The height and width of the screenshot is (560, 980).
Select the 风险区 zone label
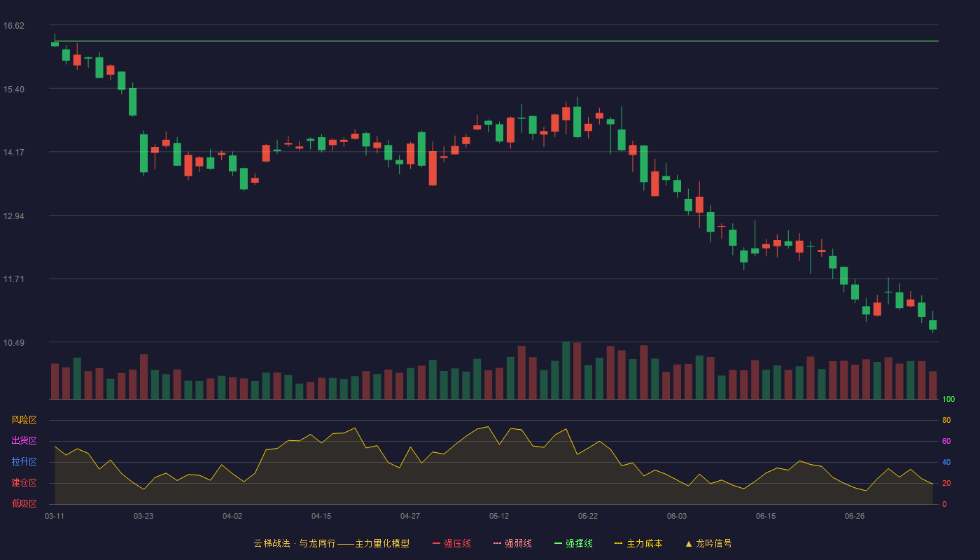pos(24,420)
